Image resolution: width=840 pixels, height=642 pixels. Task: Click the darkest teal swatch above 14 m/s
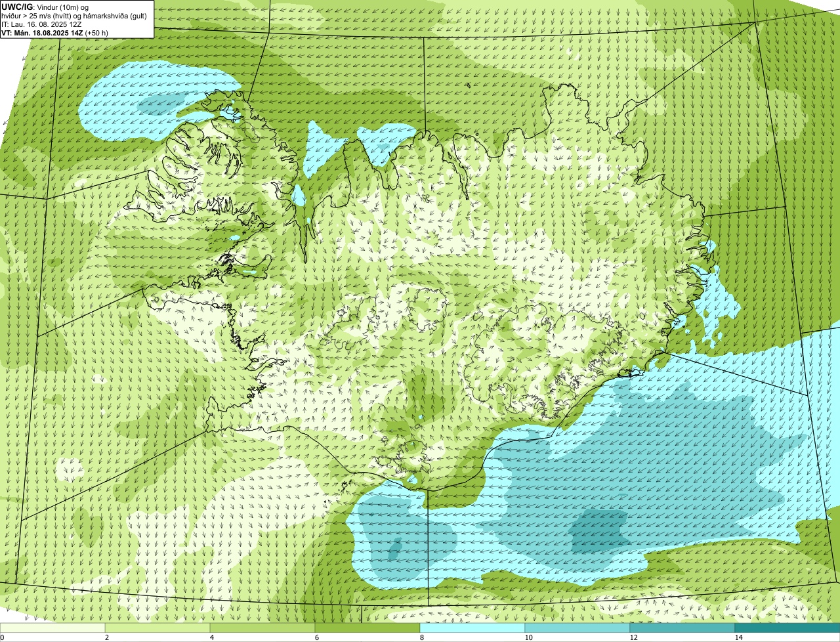point(787,628)
